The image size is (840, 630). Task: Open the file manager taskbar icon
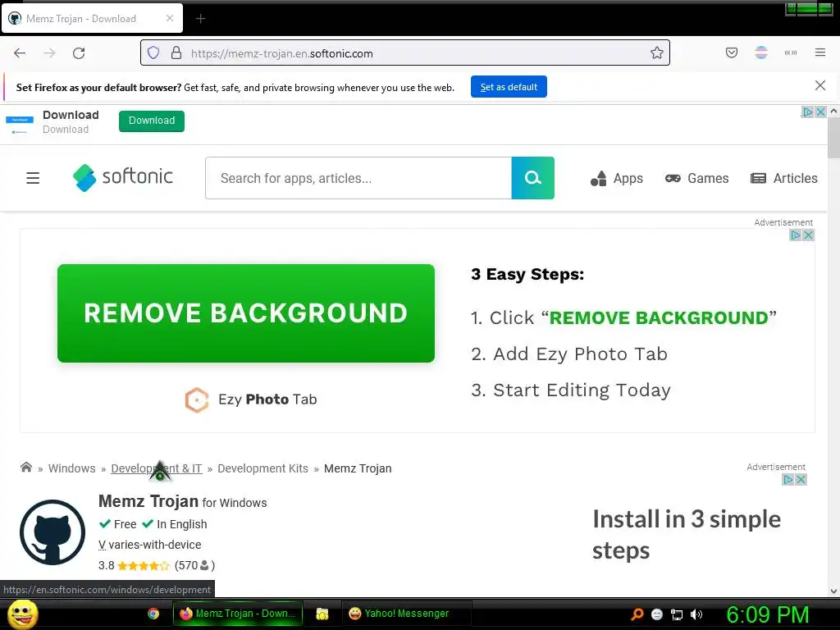(322, 614)
